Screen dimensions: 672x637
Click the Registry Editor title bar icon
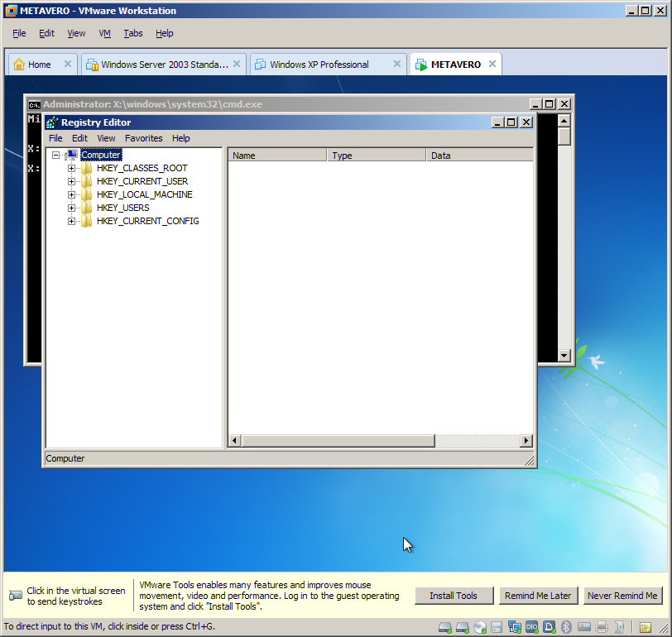[x=52, y=122]
